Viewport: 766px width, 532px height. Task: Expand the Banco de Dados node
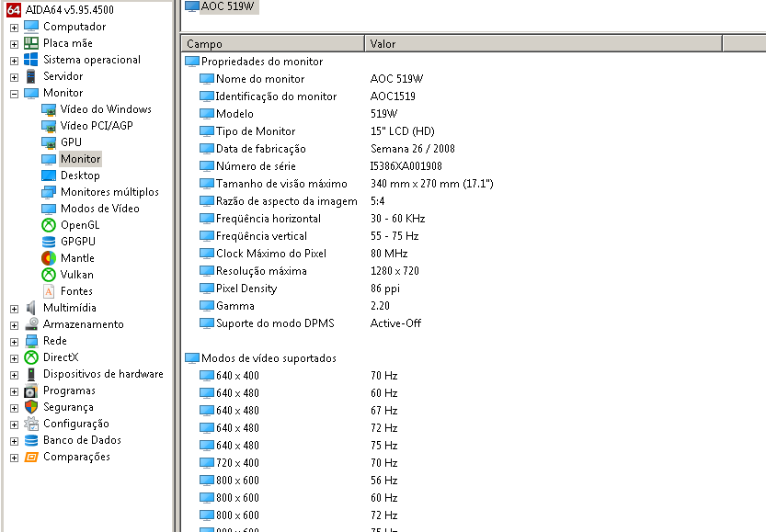pos(14,442)
